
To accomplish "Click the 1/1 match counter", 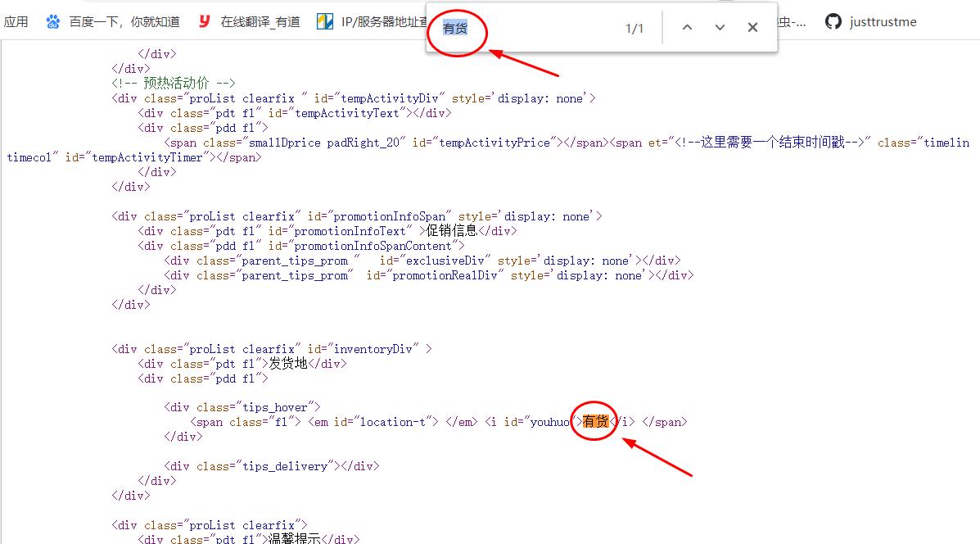I will pyautogui.click(x=635, y=29).
